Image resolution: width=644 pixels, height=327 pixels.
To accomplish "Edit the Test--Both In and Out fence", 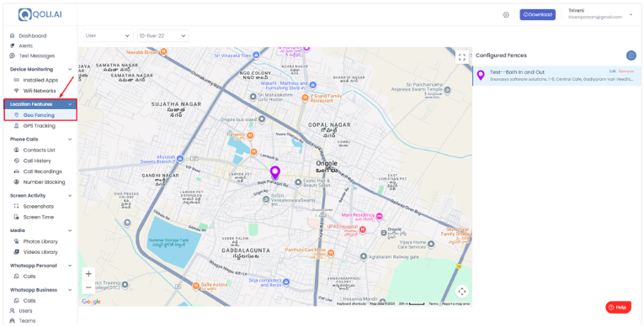I will pyautogui.click(x=612, y=71).
